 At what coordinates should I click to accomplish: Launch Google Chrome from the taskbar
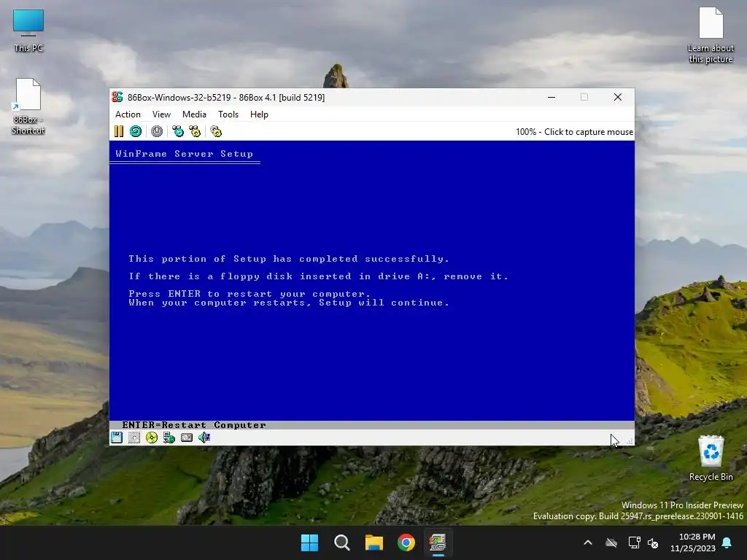click(406, 542)
